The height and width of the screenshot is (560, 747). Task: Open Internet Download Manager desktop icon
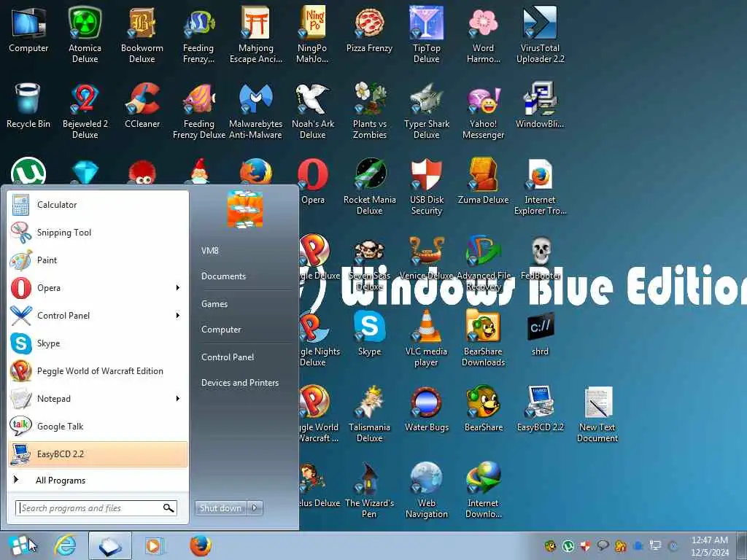point(483,489)
